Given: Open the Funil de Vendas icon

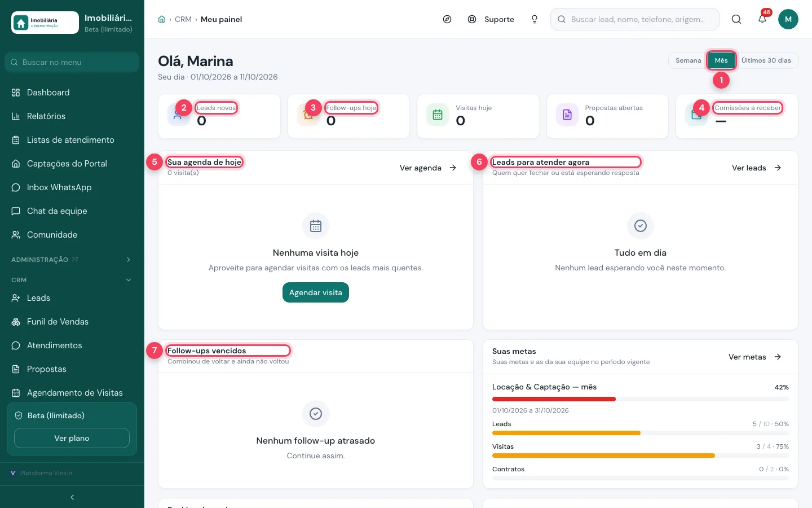Looking at the screenshot, I should 16,322.
